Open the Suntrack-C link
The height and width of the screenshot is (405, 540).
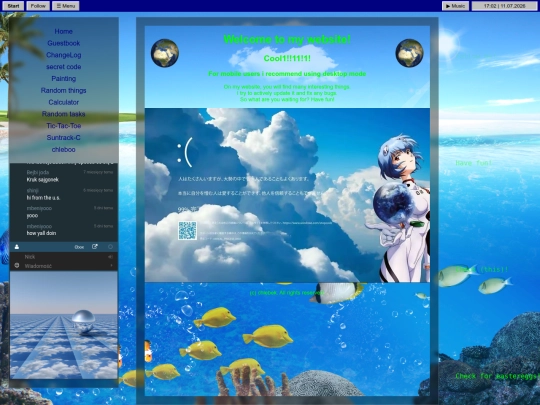(x=63, y=138)
